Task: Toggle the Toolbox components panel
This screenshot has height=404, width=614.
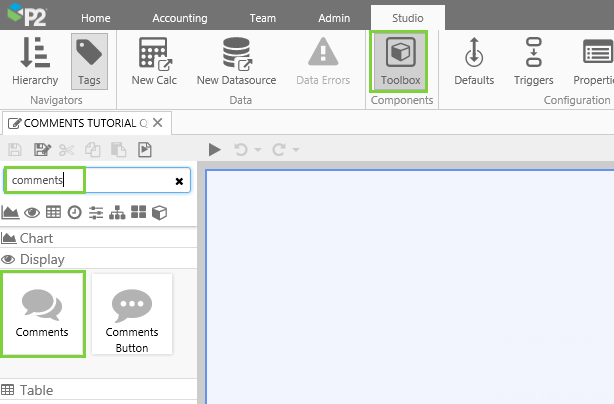Action: point(400,61)
